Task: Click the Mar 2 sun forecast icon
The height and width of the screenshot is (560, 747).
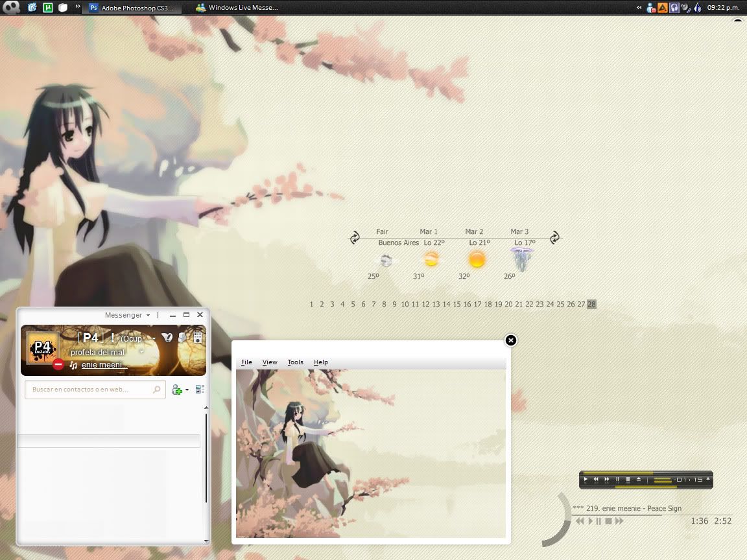Action: [x=477, y=259]
